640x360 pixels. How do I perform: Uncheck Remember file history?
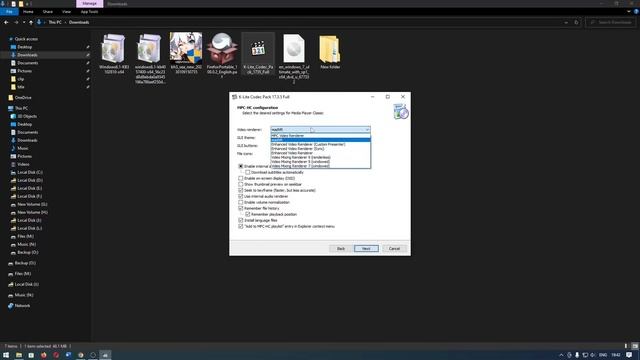point(241,208)
